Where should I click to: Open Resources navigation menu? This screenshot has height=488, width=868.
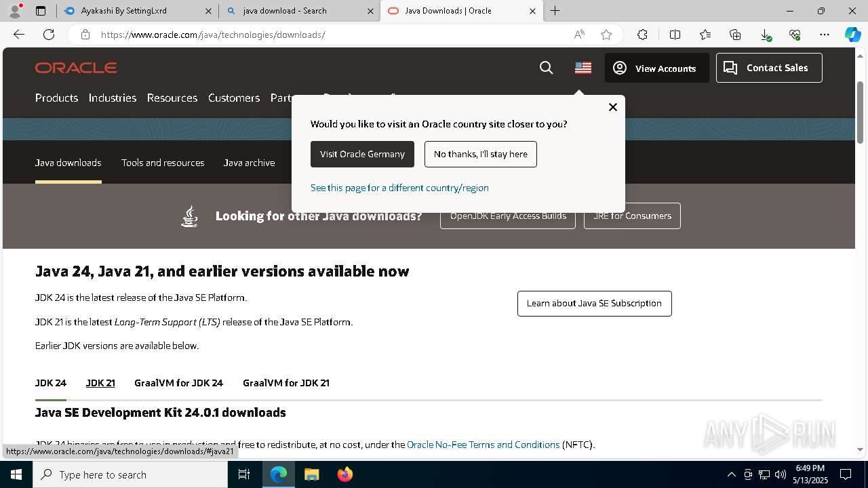(x=172, y=98)
